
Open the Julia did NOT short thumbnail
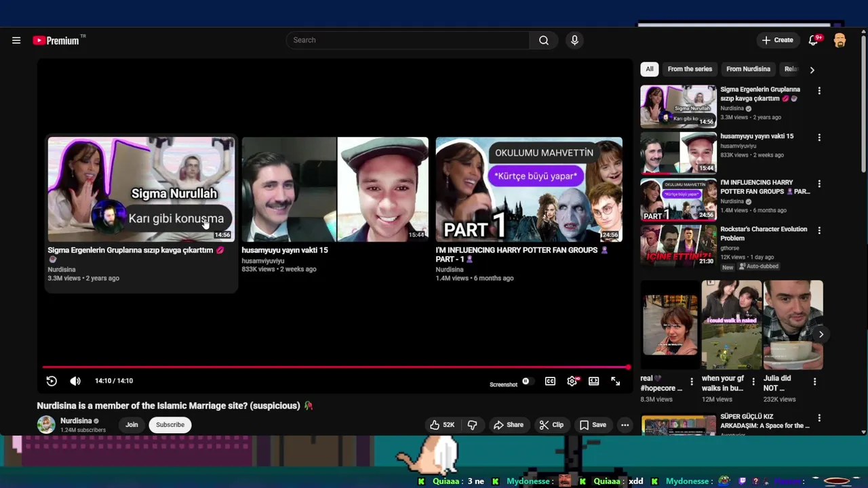(793, 325)
